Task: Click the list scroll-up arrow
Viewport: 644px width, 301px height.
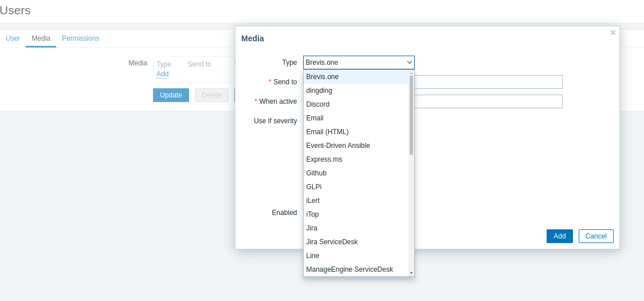Action: (411, 73)
